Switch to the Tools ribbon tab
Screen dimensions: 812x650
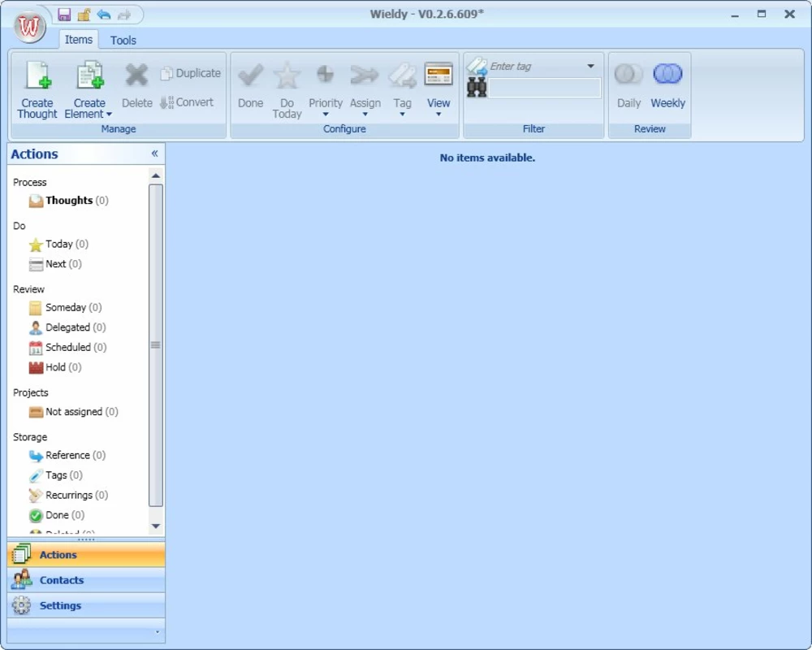(123, 40)
